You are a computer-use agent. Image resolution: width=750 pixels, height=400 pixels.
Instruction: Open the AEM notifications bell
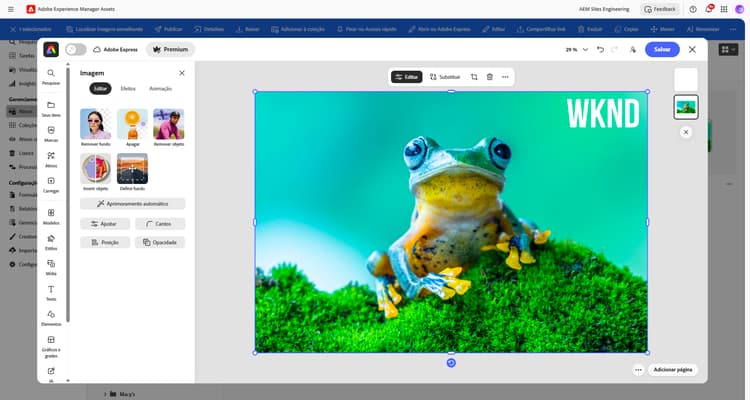pyautogui.click(x=708, y=9)
